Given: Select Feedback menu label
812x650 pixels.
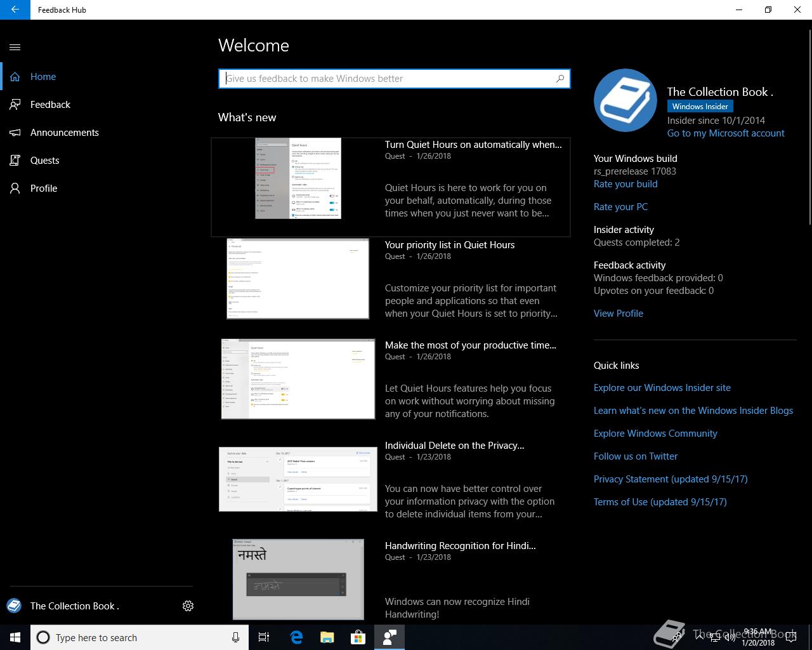Looking at the screenshot, I should click(x=50, y=105).
